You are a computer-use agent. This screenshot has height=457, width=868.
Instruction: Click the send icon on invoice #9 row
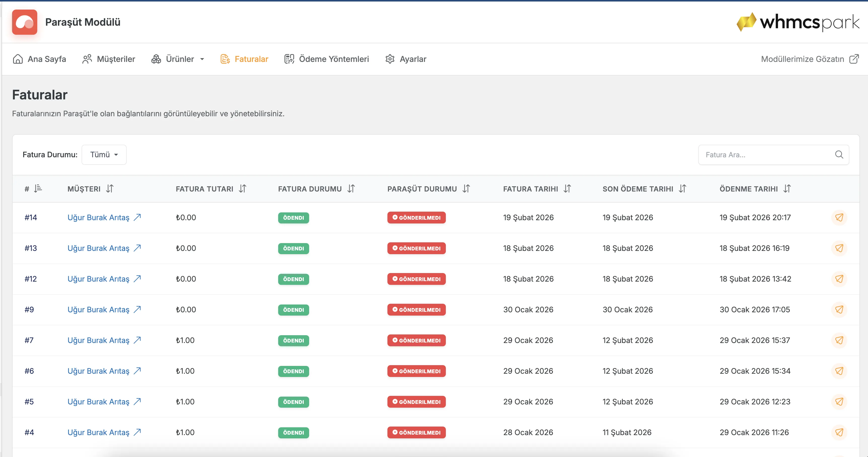pos(839,310)
